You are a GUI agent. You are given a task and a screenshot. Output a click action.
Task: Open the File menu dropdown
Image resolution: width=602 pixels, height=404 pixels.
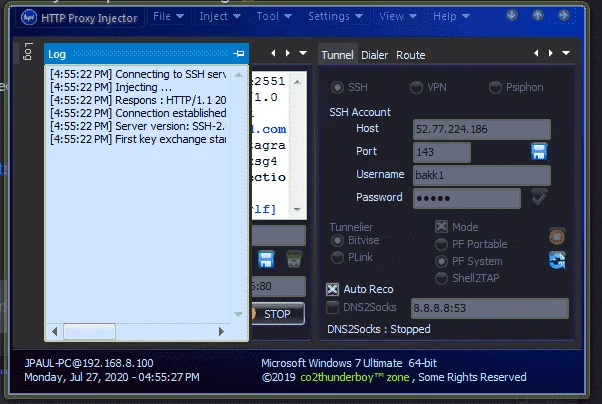168,17
